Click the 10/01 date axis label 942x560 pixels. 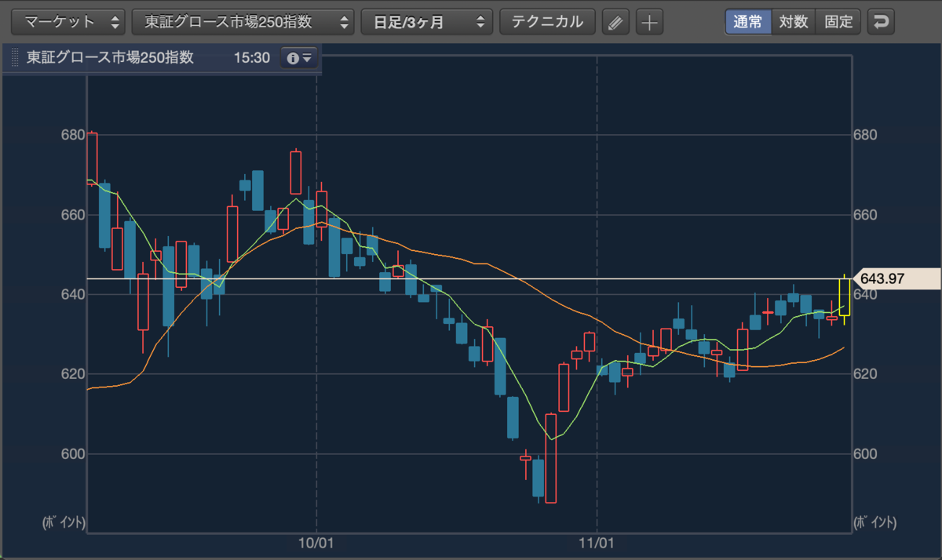pyautogui.click(x=316, y=543)
